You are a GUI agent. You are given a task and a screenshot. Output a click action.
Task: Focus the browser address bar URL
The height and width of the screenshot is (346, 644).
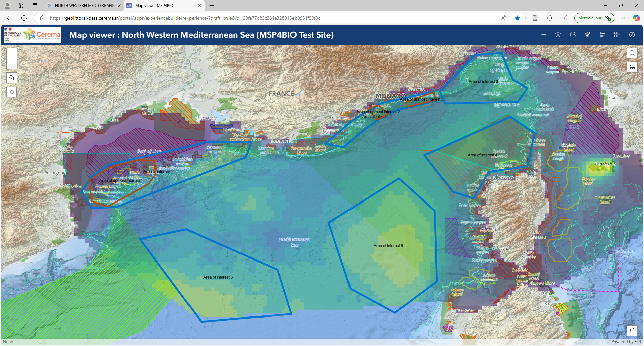point(185,18)
